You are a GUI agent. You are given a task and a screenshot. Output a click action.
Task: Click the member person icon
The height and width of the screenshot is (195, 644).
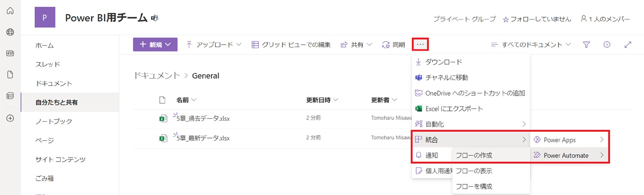[584, 19]
